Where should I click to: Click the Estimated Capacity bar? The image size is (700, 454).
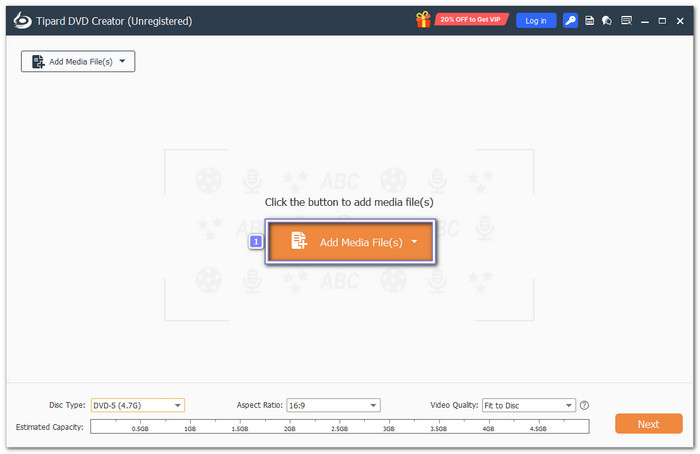[340, 426]
